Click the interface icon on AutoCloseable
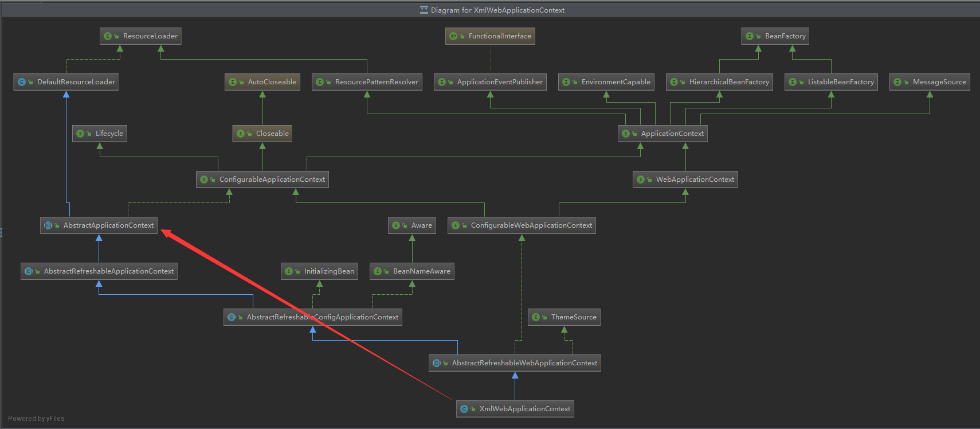This screenshot has height=429, width=980. pyautogui.click(x=233, y=82)
